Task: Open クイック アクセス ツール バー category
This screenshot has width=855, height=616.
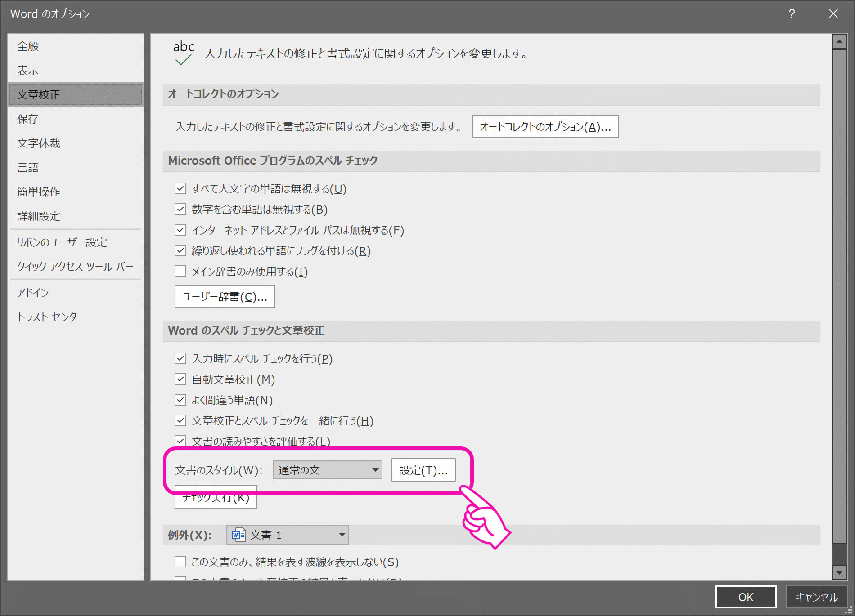Action: 75,267
